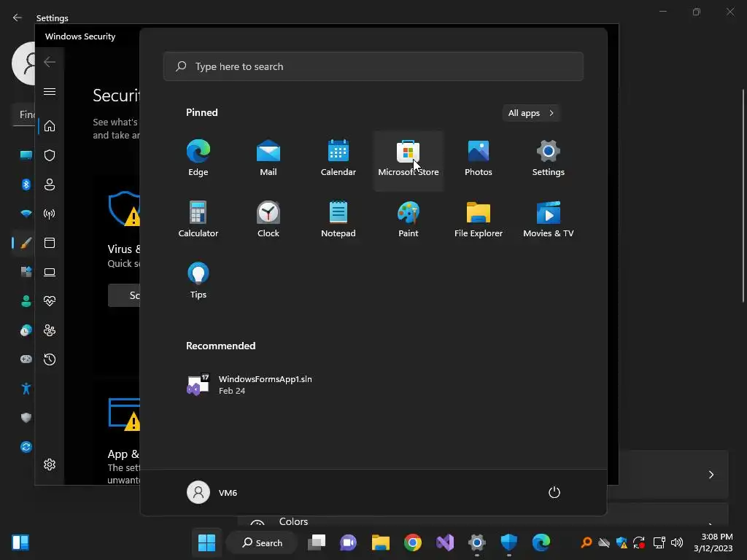Open File Explorer from the taskbar
This screenshot has height=560, width=747.
coord(381,542)
